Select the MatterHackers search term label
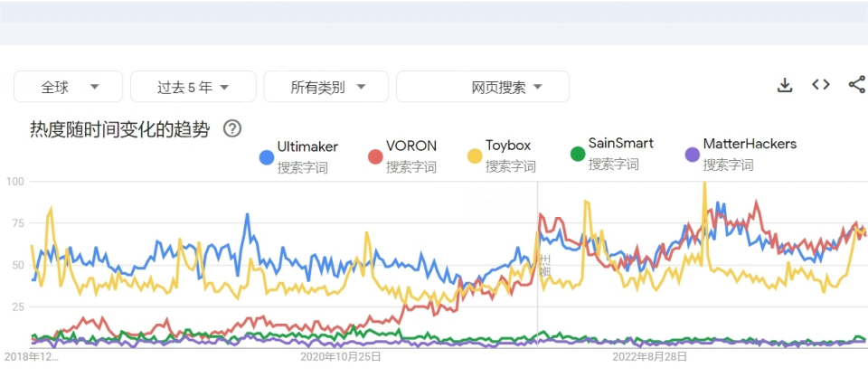The image size is (868, 377). coord(750,143)
